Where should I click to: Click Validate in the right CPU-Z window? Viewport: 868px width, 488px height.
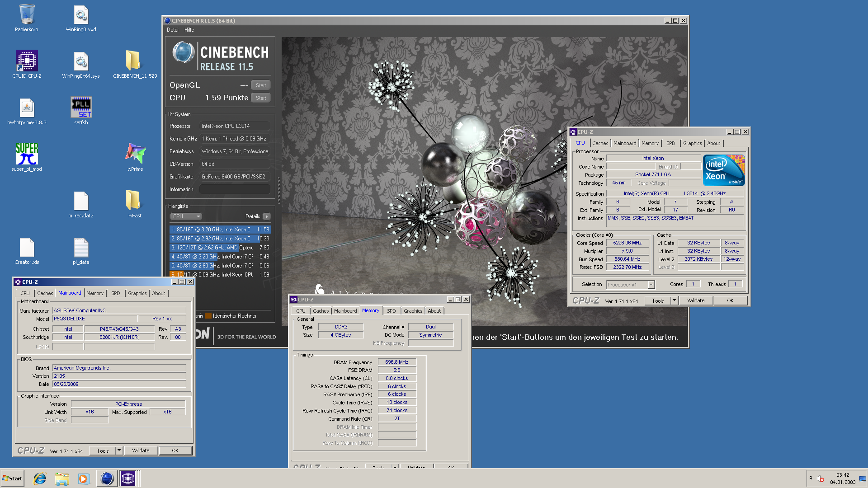[x=696, y=300]
